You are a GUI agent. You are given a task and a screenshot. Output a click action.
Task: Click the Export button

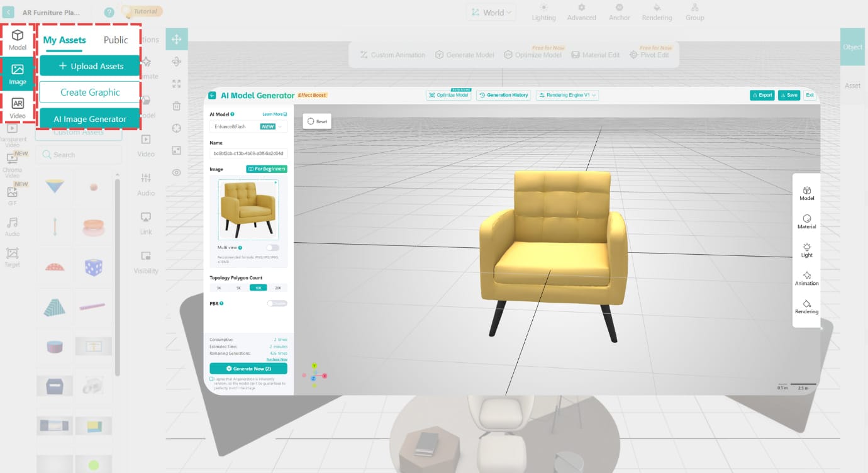762,95
